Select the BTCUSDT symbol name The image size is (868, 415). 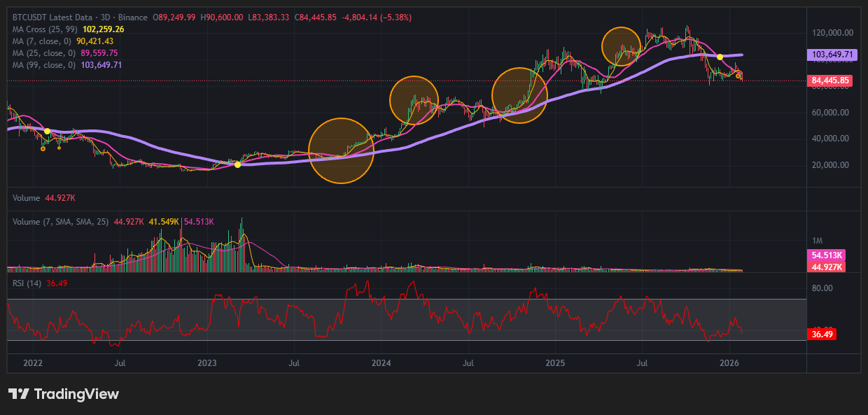[29, 16]
